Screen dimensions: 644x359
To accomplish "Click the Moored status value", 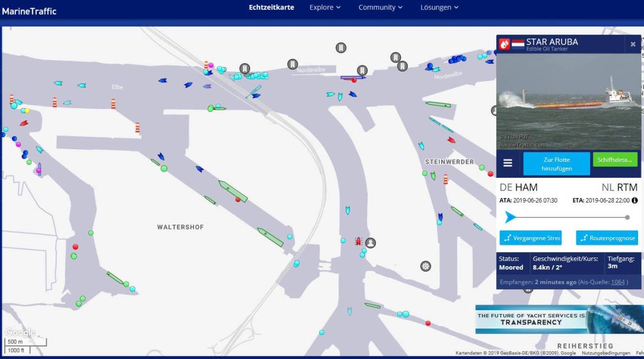I will click(x=511, y=267).
